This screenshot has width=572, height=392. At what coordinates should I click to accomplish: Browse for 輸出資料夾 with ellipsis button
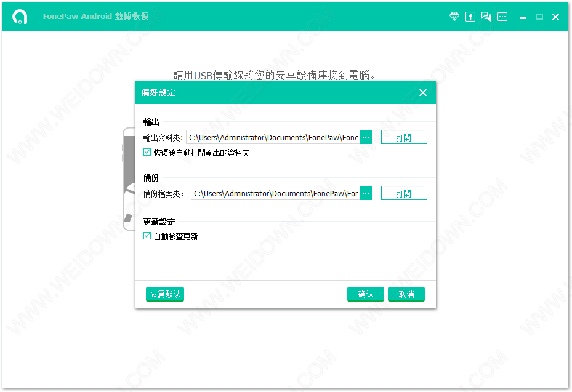[366, 137]
